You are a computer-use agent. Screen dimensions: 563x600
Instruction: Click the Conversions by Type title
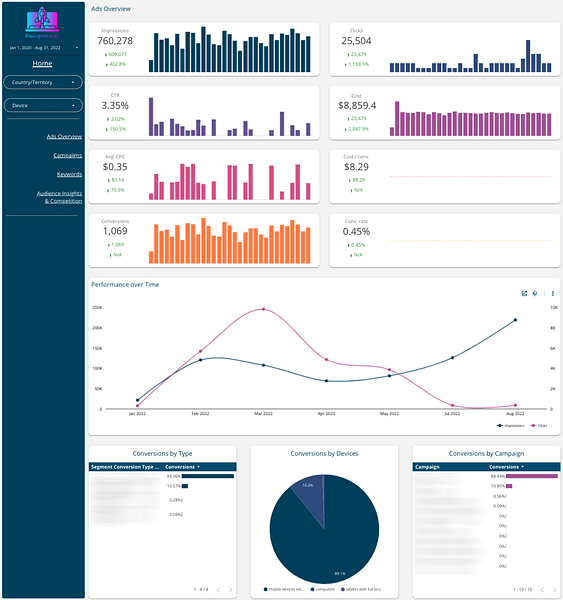[162, 453]
